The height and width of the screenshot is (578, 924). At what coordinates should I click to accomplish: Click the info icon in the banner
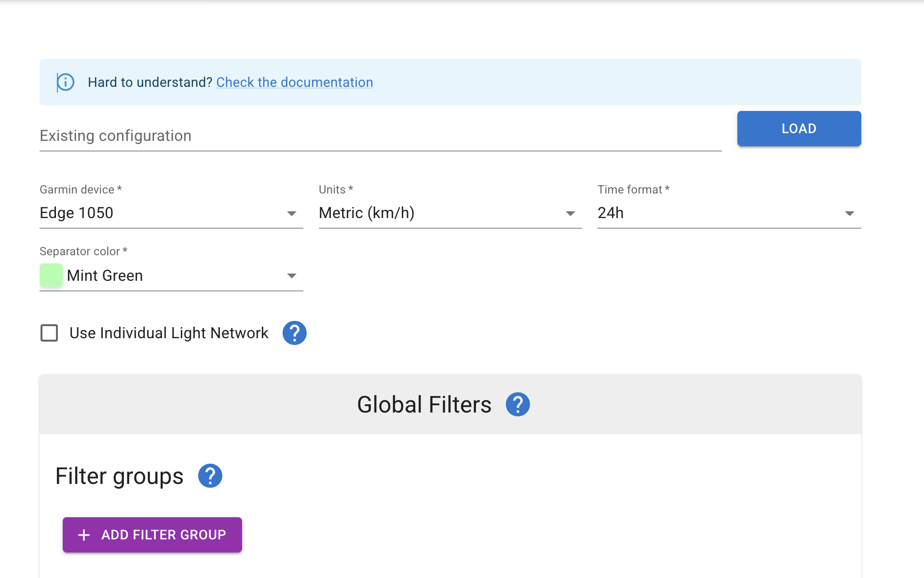point(66,83)
